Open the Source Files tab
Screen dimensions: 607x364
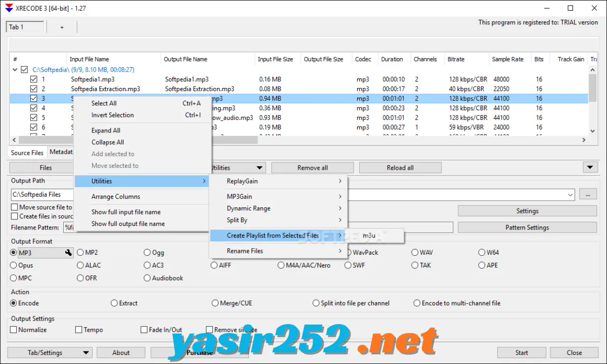(x=27, y=153)
